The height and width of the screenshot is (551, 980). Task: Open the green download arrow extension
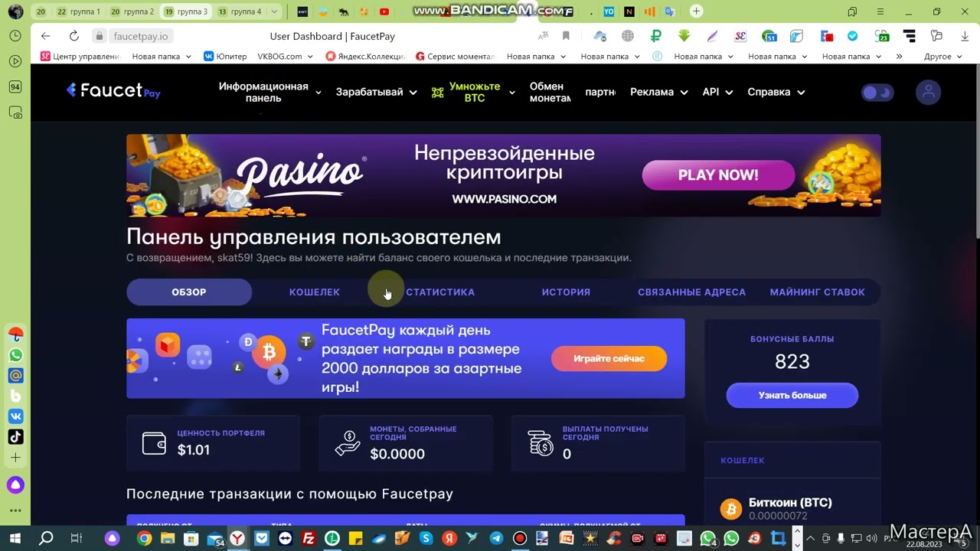(684, 35)
